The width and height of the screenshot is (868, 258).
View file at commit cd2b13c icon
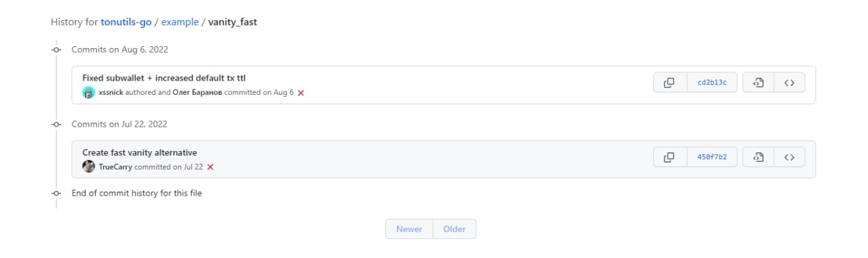[759, 83]
